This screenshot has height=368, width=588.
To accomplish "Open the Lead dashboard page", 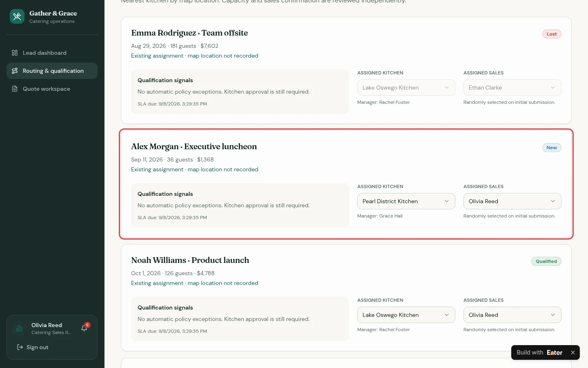I will tap(52, 53).
